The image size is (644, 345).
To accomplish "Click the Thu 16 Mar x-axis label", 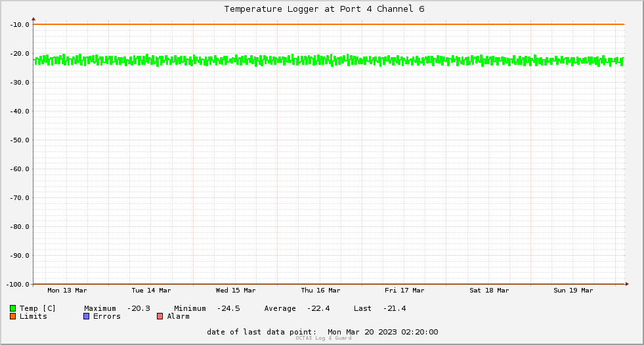I will [x=320, y=291].
